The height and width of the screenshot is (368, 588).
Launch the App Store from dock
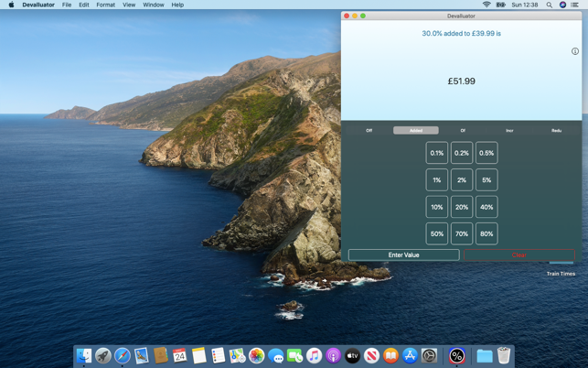[410, 355]
